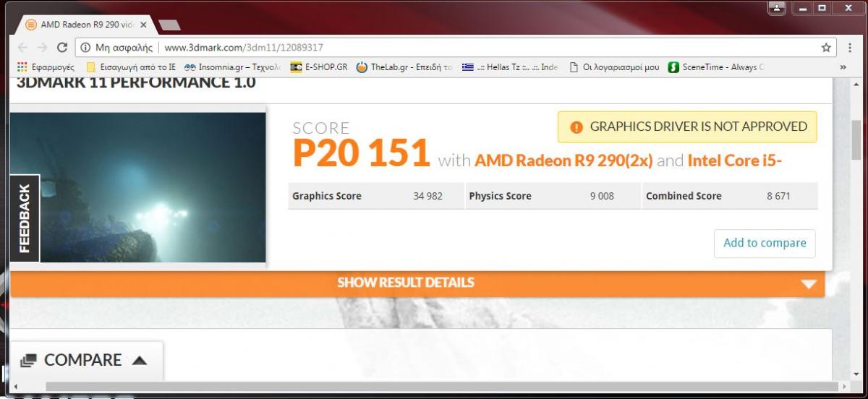The height and width of the screenshot is (399, 868).
Task: Click the horizontal scrollbar right arrow
Action: coord(843,387)
